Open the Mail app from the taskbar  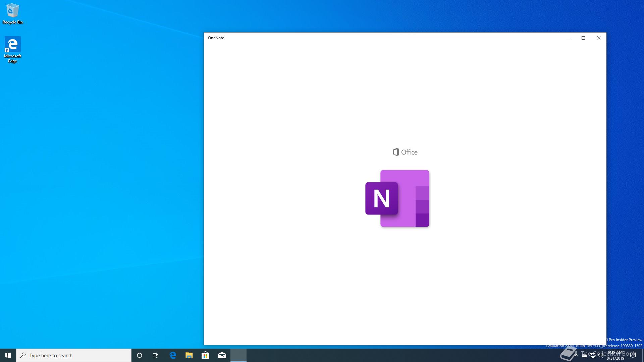click(x=222, y=355)
